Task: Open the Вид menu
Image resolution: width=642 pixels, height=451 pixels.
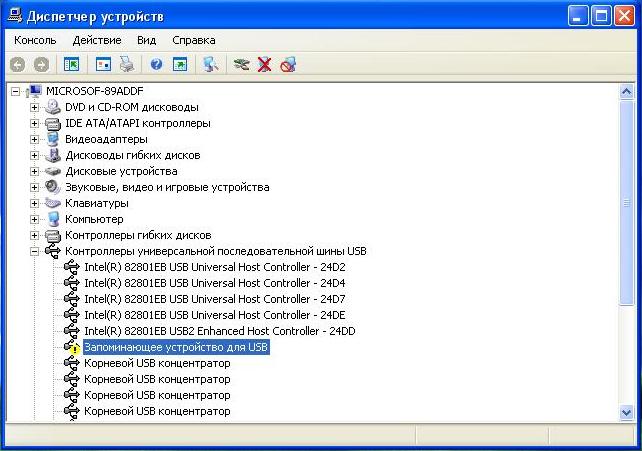Action: pyautogui.click(x=147, y=40)
